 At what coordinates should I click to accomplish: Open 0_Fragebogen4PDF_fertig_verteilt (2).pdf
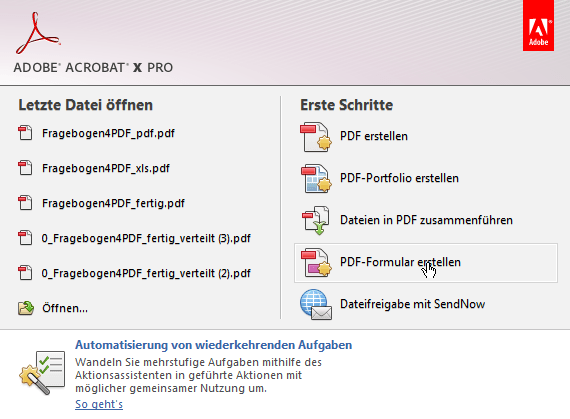pyautogui.click(x=146, y=273)
